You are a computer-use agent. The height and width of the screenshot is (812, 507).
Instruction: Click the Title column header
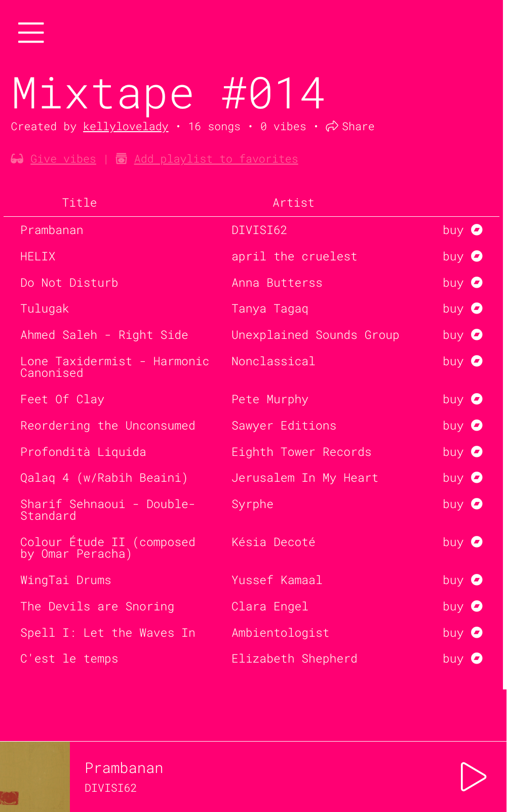coord(80,203)
